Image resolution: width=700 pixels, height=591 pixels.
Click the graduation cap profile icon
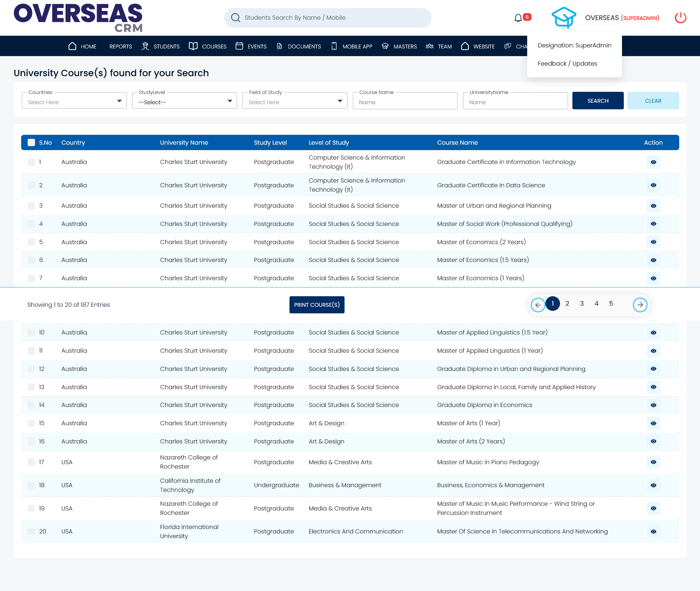564,18
